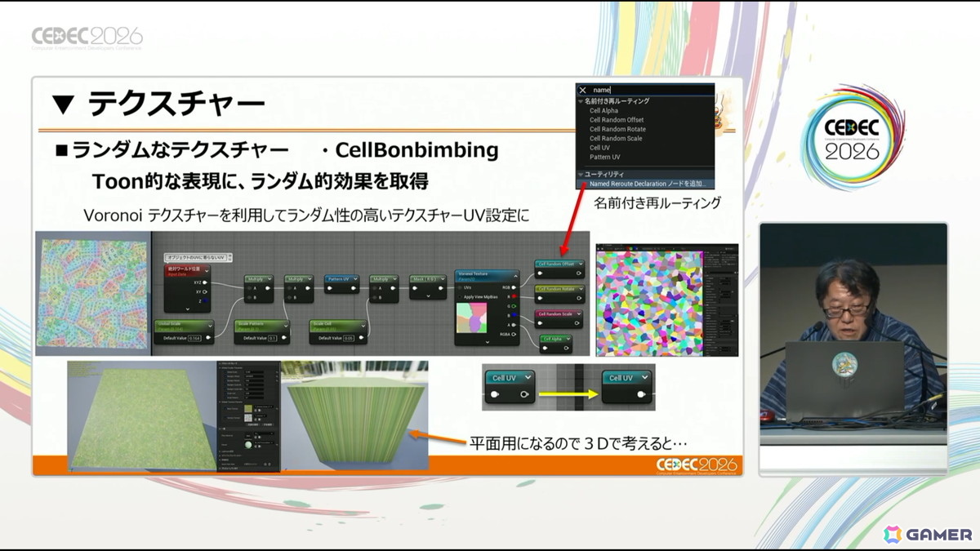The height and width of the screenshot is (551, 980).
Task: Open the chevron on the Multiply node fed by Scale Cell
Action: click(395, 279)
